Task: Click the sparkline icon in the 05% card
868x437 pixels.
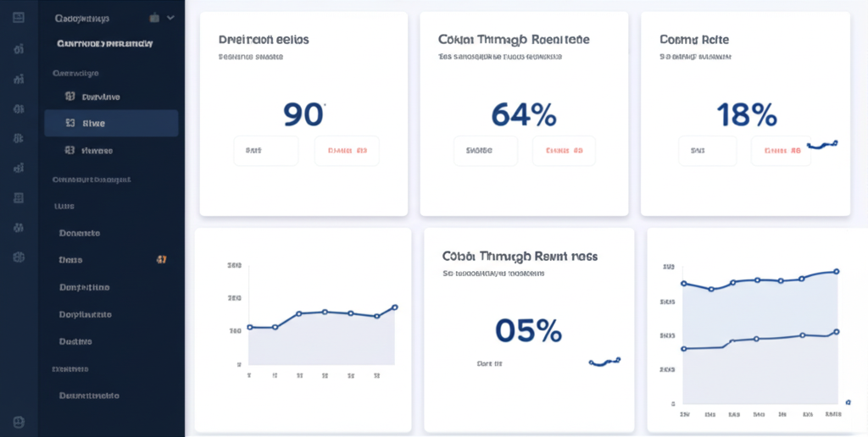Action: [x=604, y=362]
